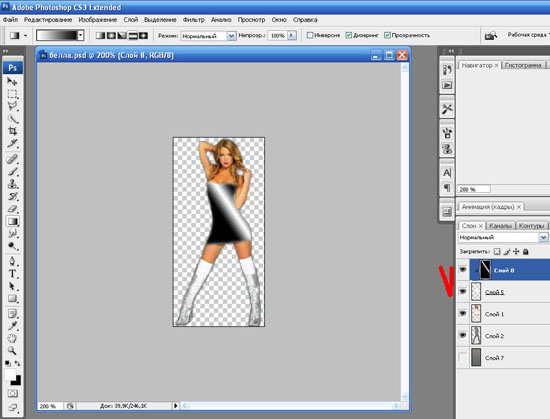Select the Clone Stamp tool
This screenshot has width=550, height=419.
tap(12, 184)
